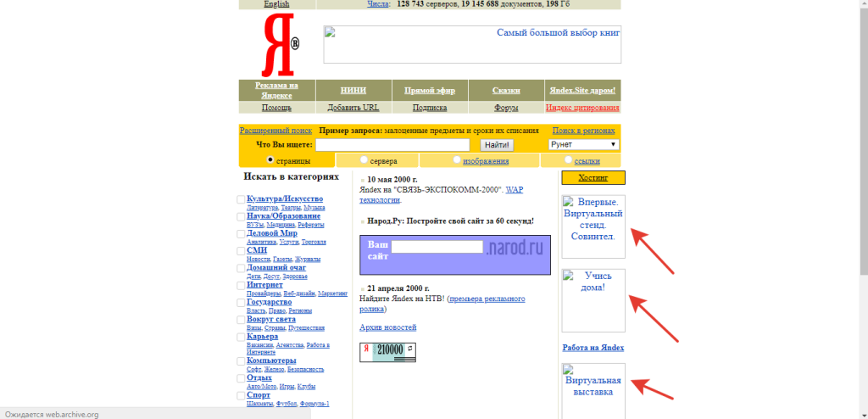
Task: Open the Рунет region dropdown
Action: [584, 145]
